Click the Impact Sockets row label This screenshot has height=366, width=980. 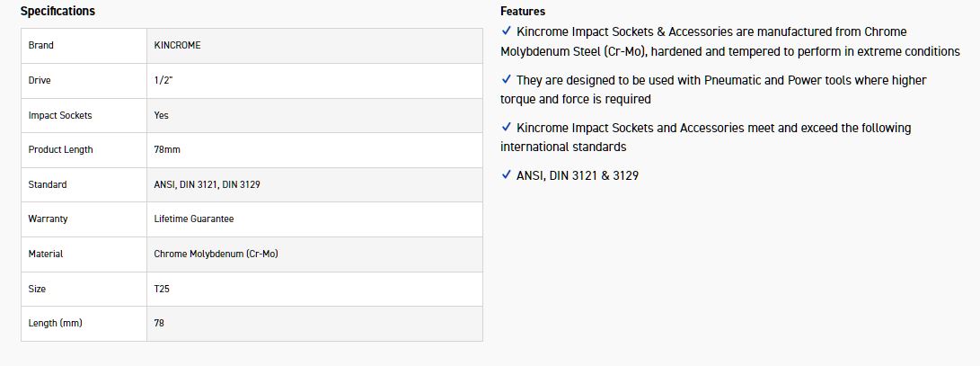tap(60, 115)
